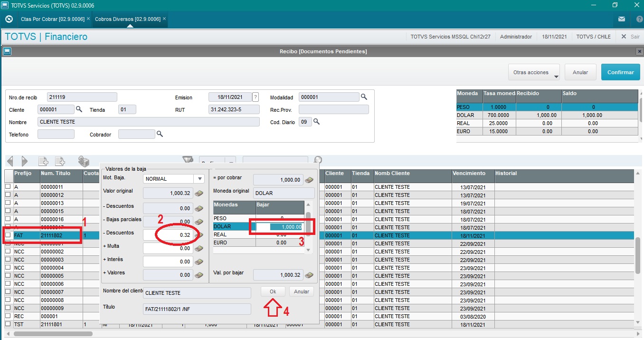Click calculator icon beside Multa field
Screen dimensions: 644x340
[199, 248]
